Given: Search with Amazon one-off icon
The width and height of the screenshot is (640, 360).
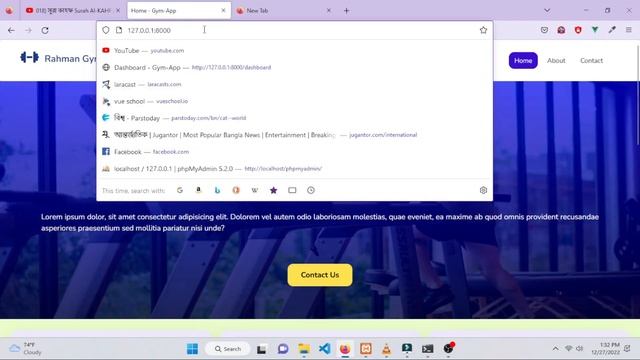Looking at the screenshot, I should (x=198, y=190).
